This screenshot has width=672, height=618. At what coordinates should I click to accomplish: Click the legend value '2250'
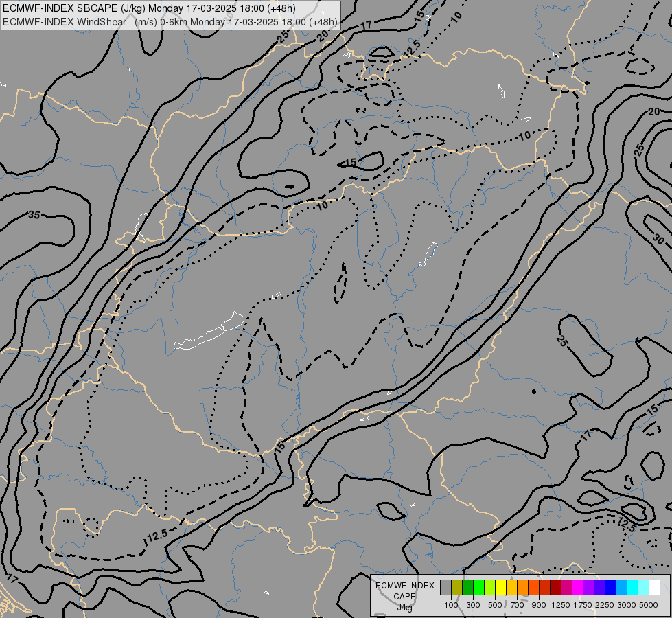605,605
